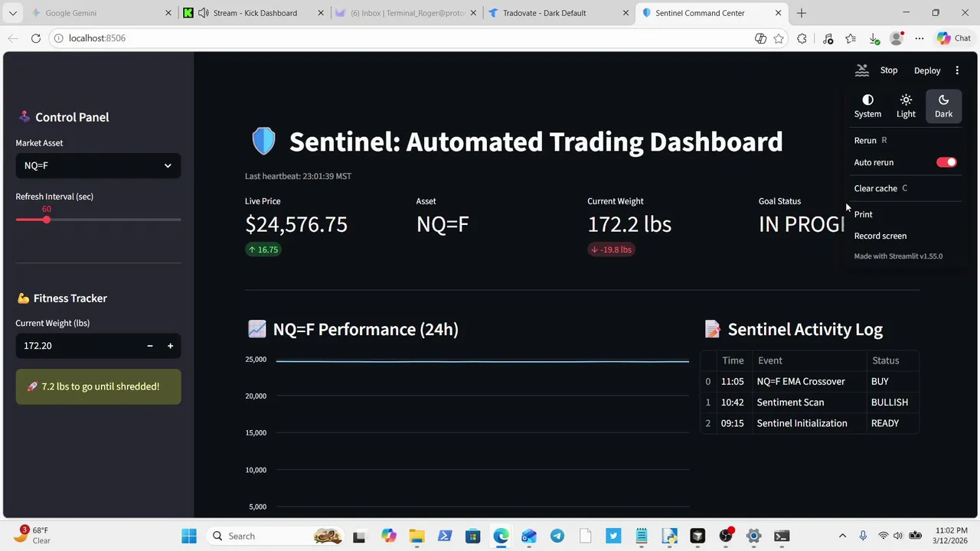The height and width of the screenshot is (551, 980).
Task: Increase Current Weight with plus button
Action: [x=170, y=346]
